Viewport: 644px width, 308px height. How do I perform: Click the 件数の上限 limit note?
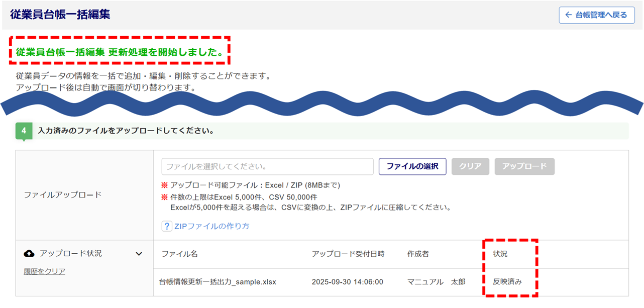coord(244,196)
